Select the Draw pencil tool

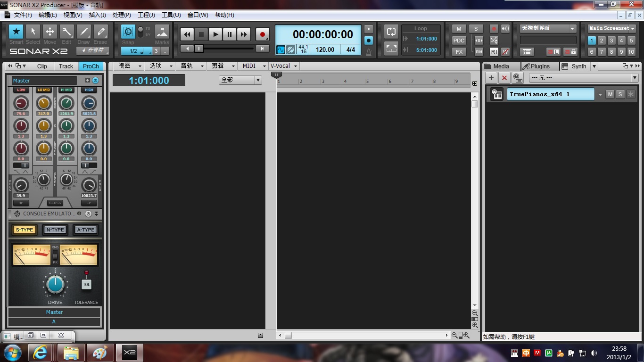[83, 32]
